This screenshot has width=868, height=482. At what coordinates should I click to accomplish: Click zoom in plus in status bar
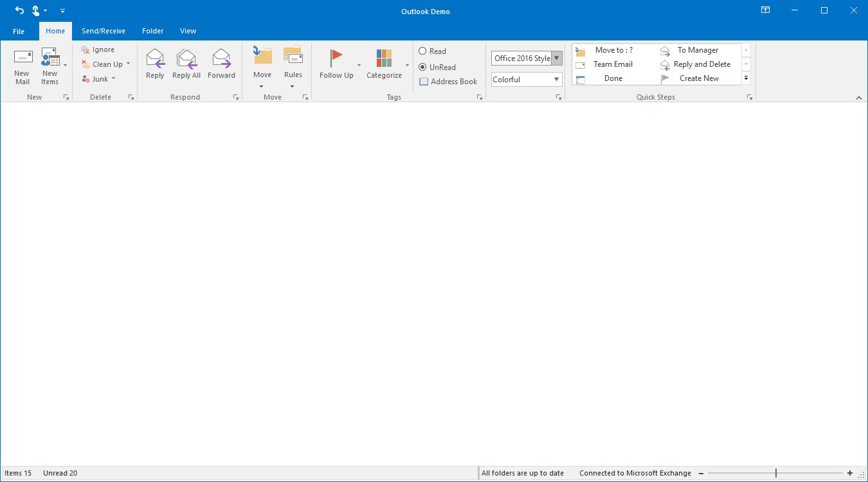(x=850, y=473)
